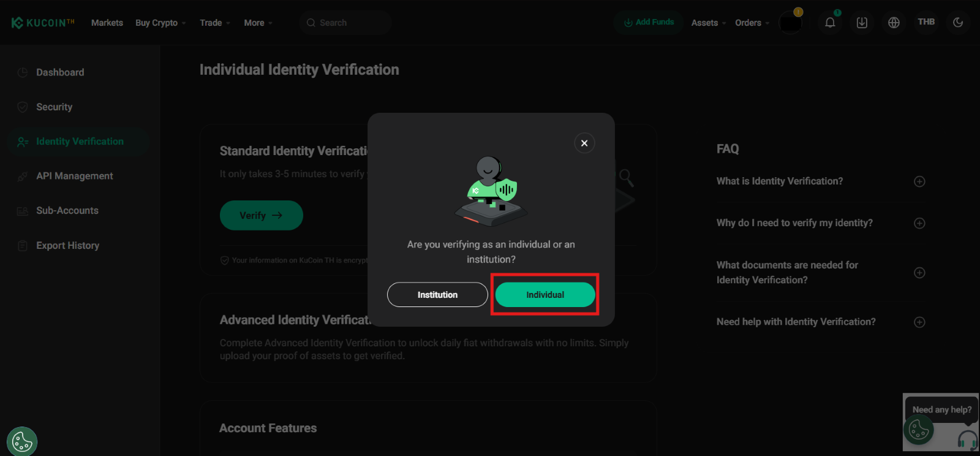Screen dimensions: 980x456
Task: Close the verification type dialog
Action: click(584, 143)
